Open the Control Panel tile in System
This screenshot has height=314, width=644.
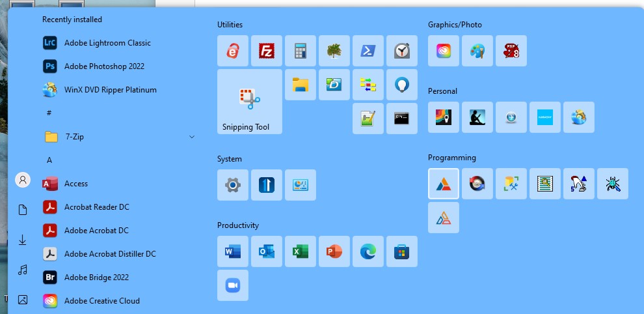[301, 185]
